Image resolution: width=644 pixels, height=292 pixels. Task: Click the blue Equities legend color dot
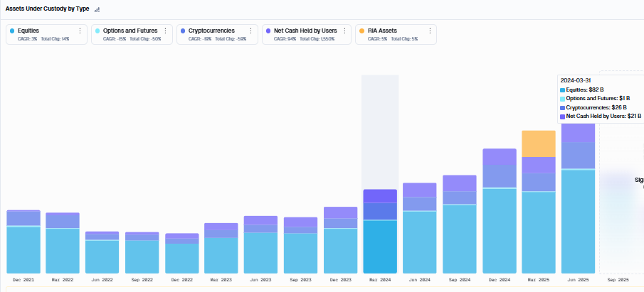point(12,31)
